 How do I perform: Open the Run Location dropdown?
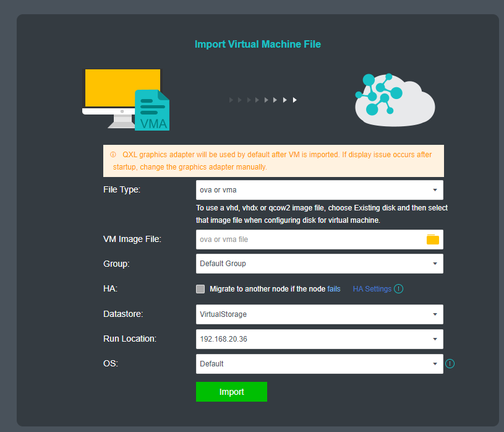(x=319, y=339)
